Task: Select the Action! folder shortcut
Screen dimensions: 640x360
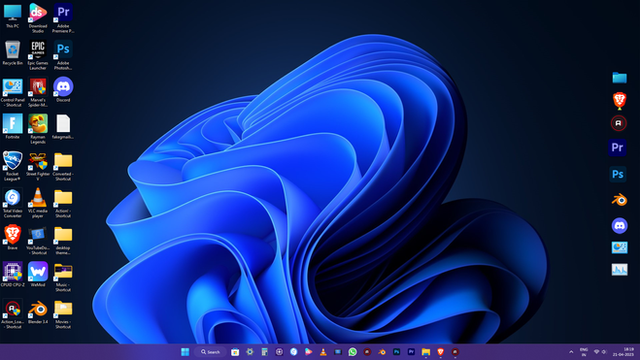Action: (63, 203)
